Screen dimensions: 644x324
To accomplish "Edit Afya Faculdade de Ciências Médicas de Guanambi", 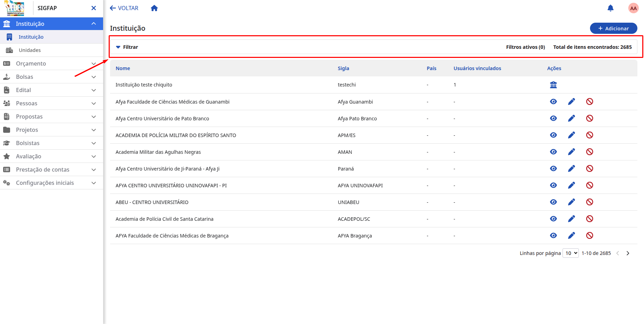I will 572,101.
